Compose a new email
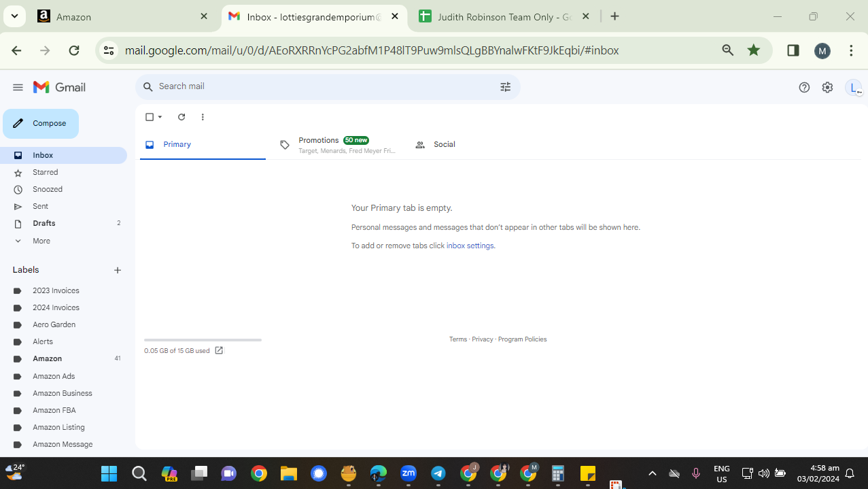Viewport: 868px width, 489px height. [x=41, y=124]
